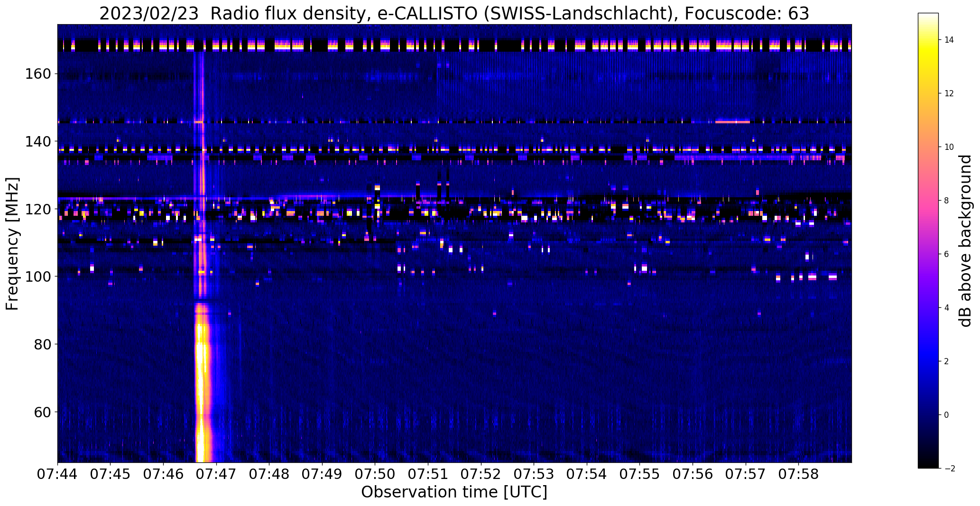This screenshot has width=980, height=506.
Task: Click the 07:51 time tick label
Action: [428, 474]
